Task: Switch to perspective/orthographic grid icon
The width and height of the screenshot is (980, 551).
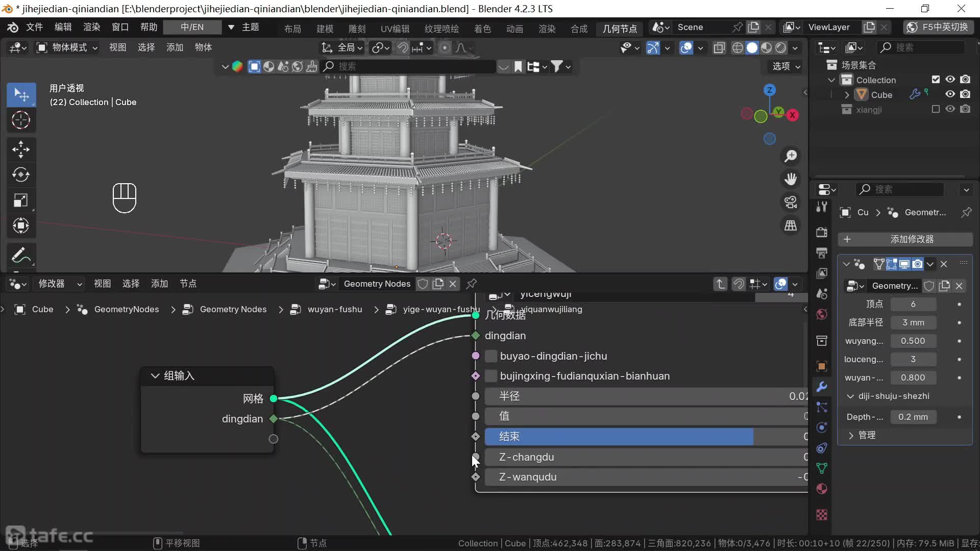Action: [x=791, y=226]
